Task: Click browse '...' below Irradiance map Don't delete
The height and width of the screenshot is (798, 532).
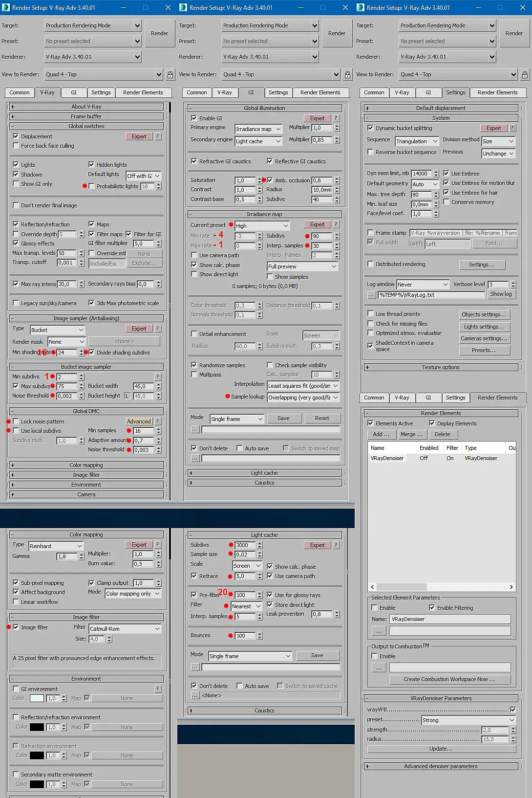Action: click(x=195, y=458)
